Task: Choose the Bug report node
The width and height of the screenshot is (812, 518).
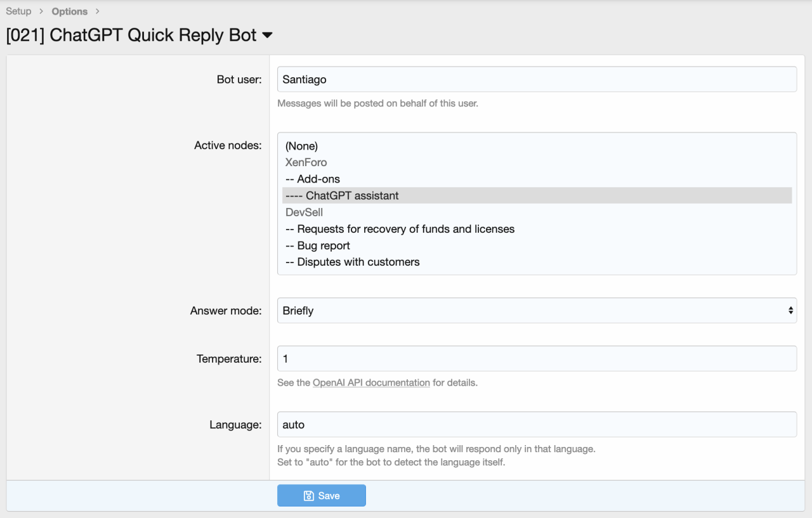Action: pyautogui.click(x=317, y=245)
